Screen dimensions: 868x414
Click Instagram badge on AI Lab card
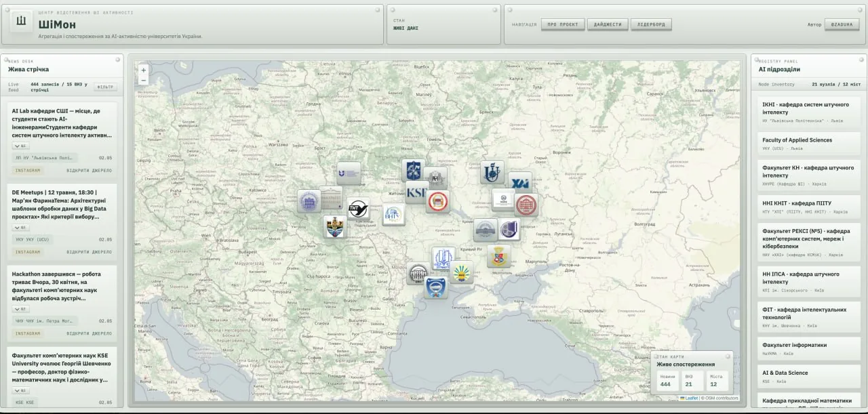[28, 170]
